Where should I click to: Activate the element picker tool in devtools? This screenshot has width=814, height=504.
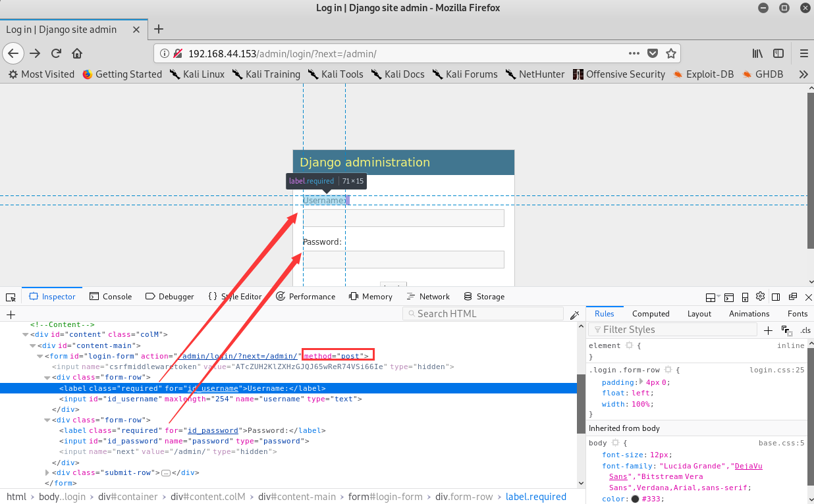coord(11,297)
